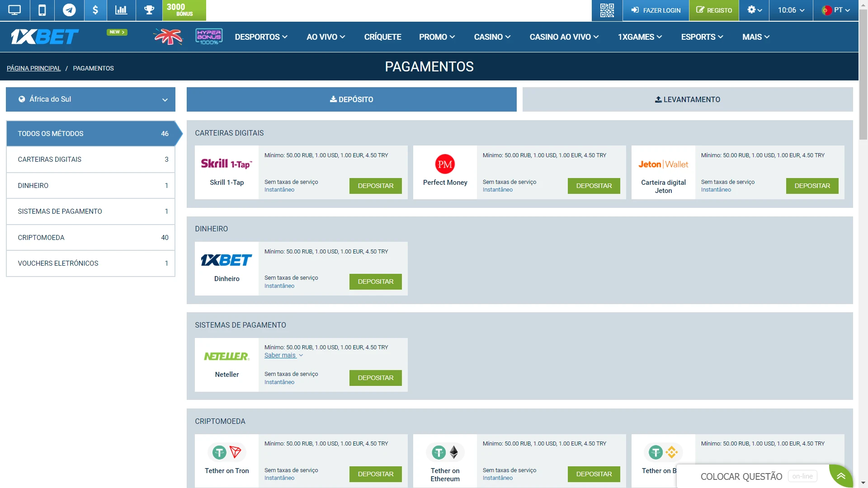The height and width of the screenshot is (488, 868).
Task: Open the África do Sul country dropdown
Action: coord(90,99)
